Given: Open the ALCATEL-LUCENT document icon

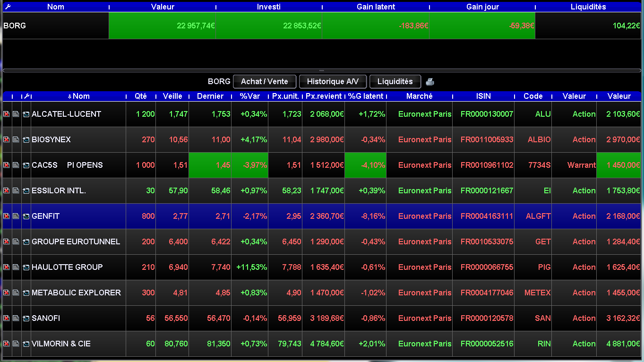Looking at the screenshot, I should tap(16, 114).
